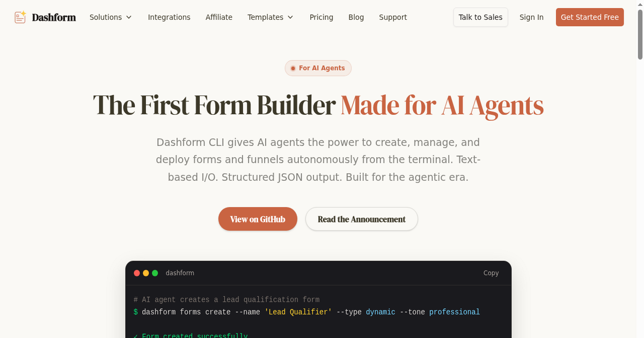Viewport: 644px width, 338px height.
Task: Click the 'dynamic' type value in the command
Action: (380, 312)
